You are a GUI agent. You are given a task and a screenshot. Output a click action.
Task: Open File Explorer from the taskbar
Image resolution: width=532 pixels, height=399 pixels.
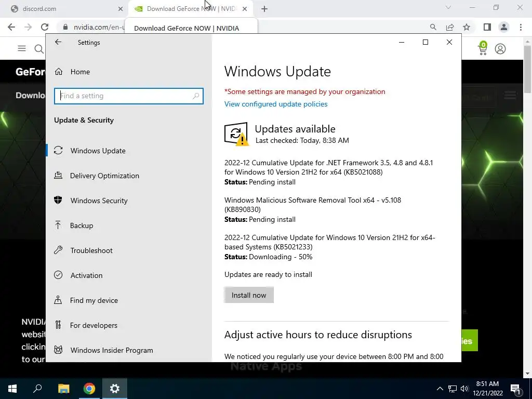coord(63,389)
